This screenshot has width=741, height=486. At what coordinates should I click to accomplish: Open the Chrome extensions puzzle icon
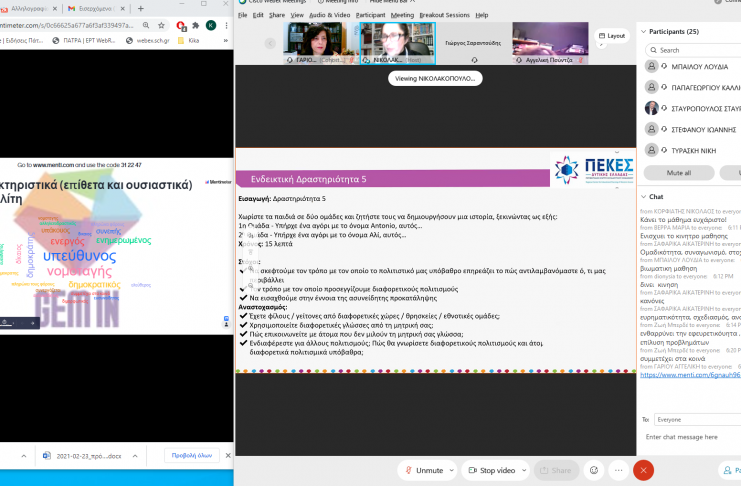click(x=195, y=25)
